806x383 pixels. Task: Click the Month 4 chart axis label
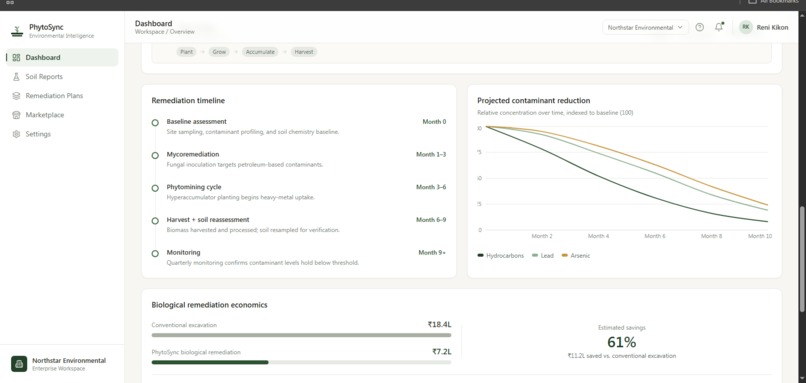tap(598, 236)
